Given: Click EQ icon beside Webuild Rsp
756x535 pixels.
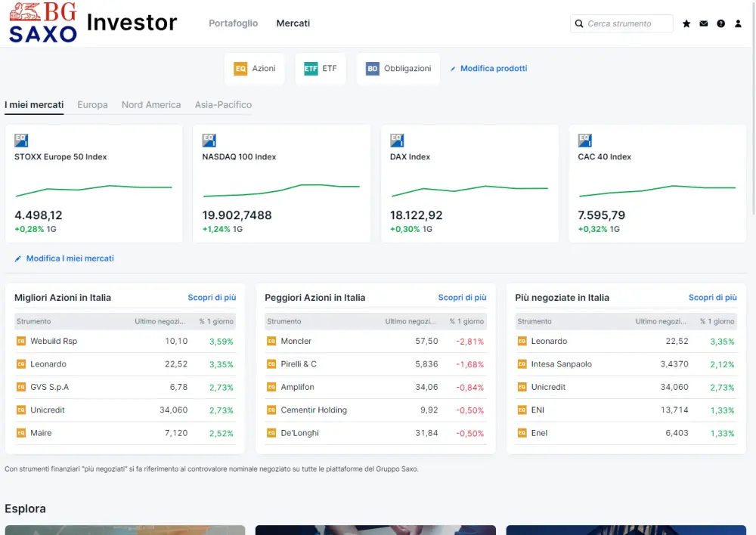Looking at the screenshot, I should coord(21,342).
